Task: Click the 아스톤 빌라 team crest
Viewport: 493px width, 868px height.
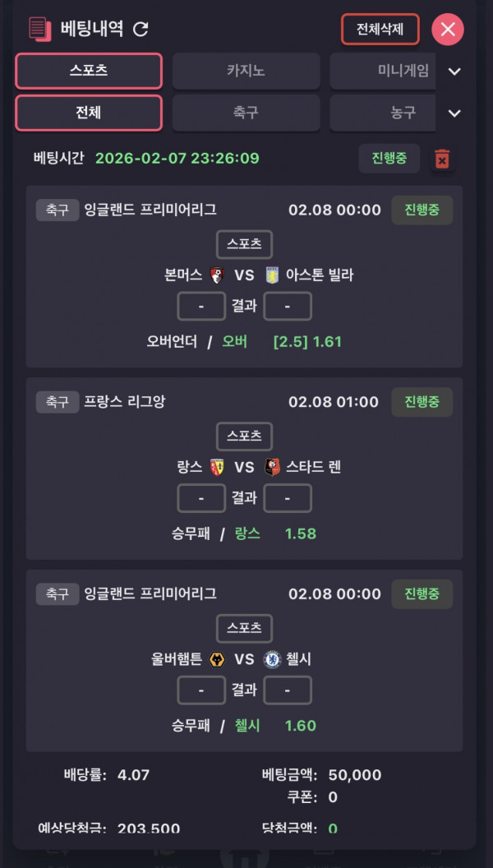Action: point(272,275)
